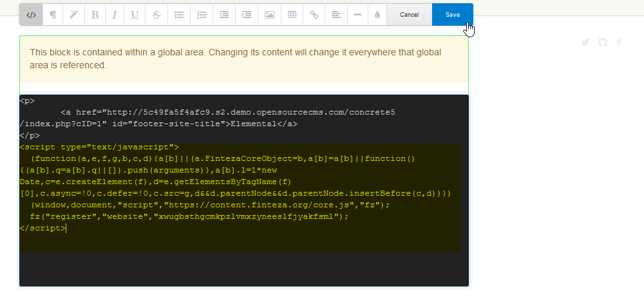The image size is (644, 291).
Task: Insert an image
Action: point(269,14)
